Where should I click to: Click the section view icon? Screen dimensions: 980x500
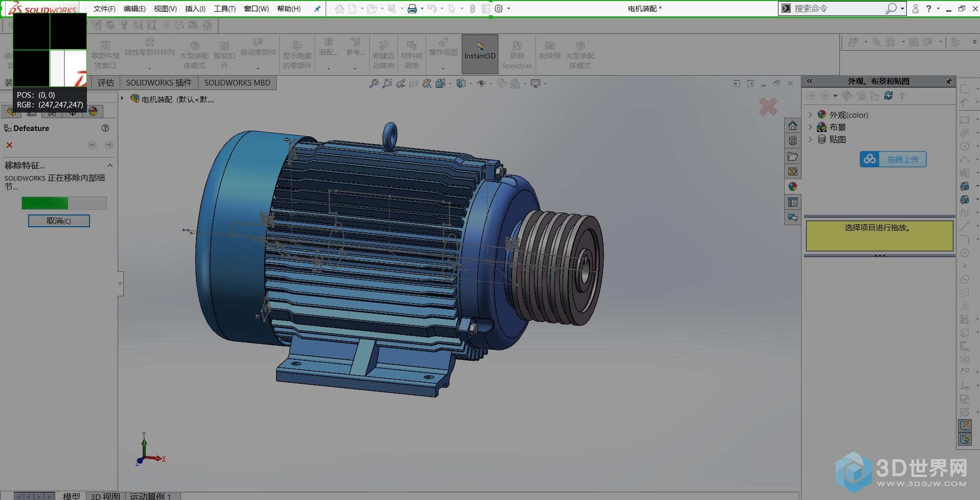414,83
